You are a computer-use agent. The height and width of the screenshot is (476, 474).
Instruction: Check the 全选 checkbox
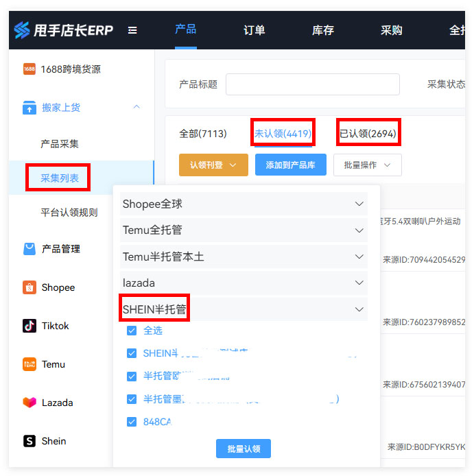132,331
